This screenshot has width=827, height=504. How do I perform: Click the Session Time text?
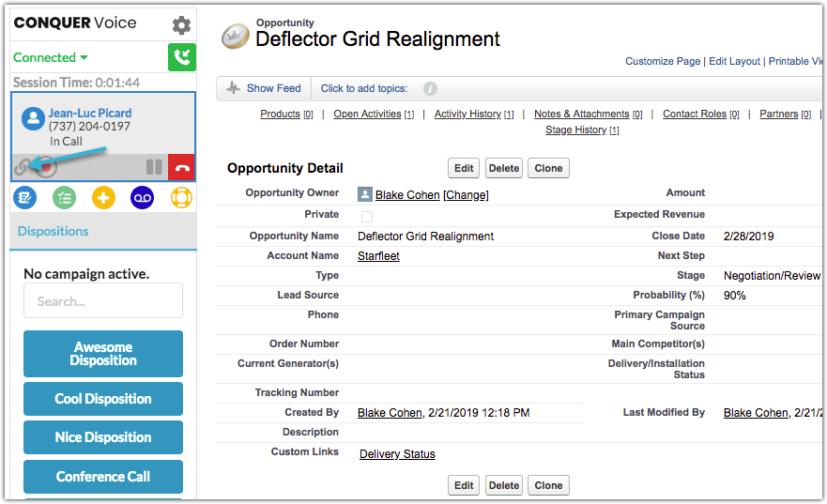[76, 83]
